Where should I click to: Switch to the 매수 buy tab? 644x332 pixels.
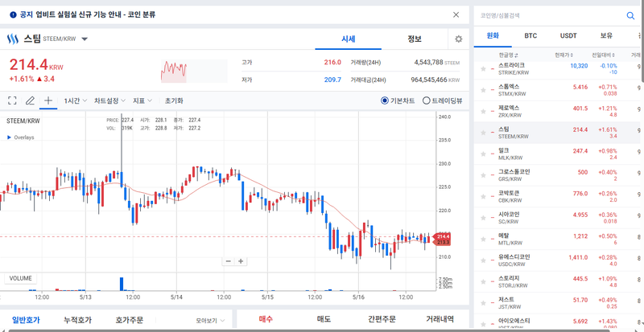pyautogui.click(x=266, y=319)
